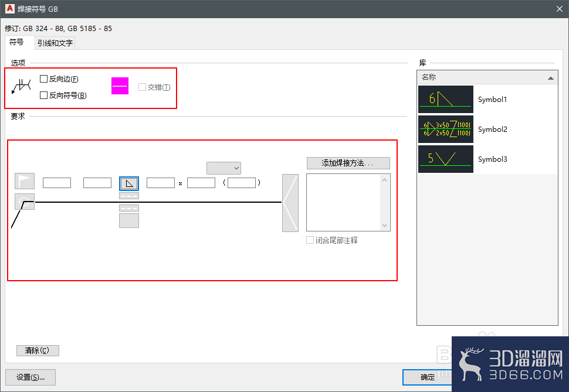Click the input field immediately left of fillet symbol
Image resolution: width=569 pixels, height=392 pixels.
tap(97, 183)
